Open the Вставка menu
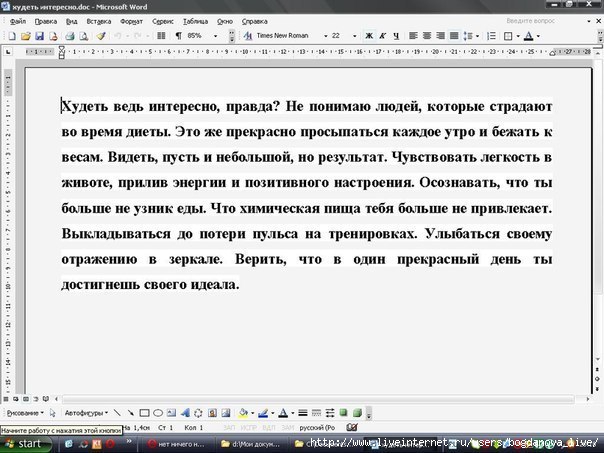The height and width of the screenshot is (453, 604). [99, 22]
